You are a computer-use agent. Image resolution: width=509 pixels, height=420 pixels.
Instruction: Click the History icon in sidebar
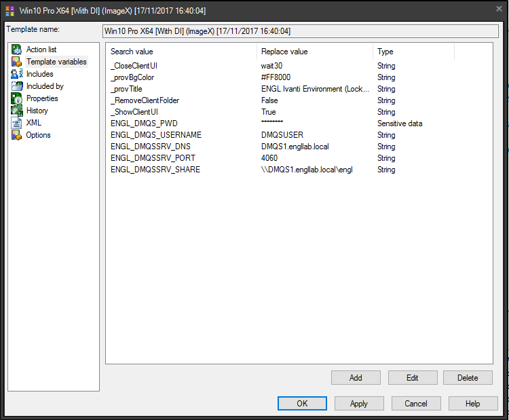pyautogui.click(x=16, y=111)
